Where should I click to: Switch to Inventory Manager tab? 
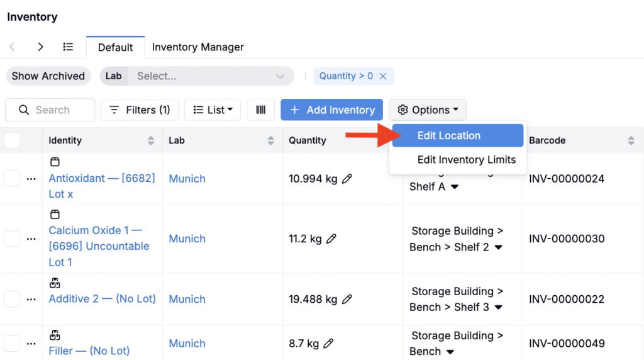(x=198, y=47)
